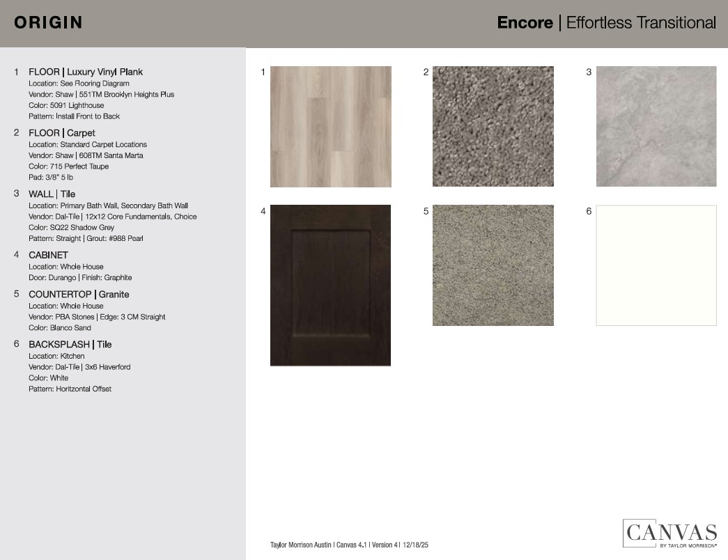Click 'Color: White' text
The height and width of the screenshot is (560, 728).
[x=48, y=378]
